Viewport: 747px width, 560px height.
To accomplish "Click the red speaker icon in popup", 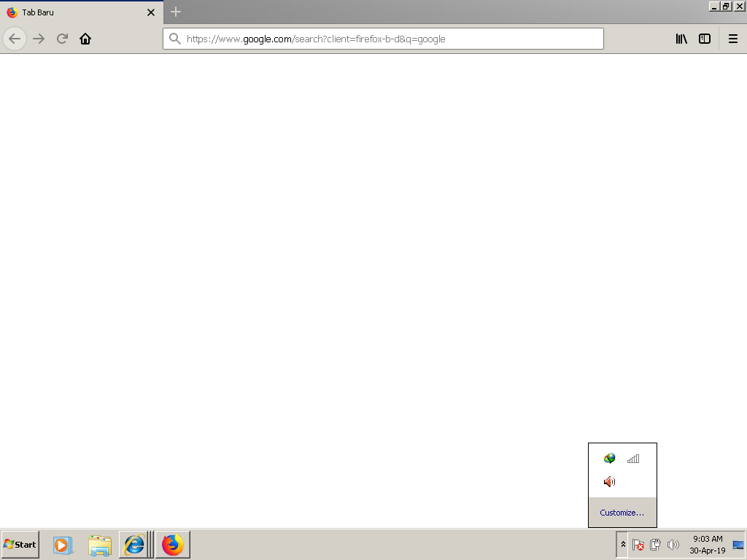I will point(609,482).
